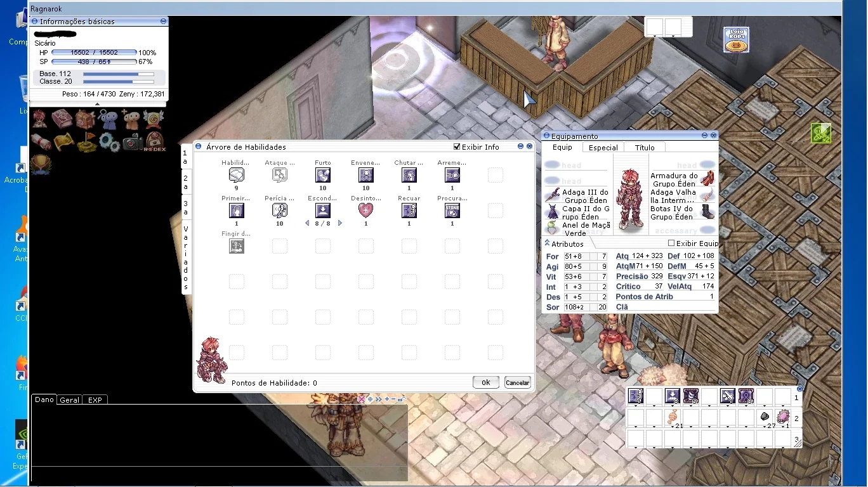Select the Desinto... heart skill icon
The image size is (868, 487).
click(366, 211)
